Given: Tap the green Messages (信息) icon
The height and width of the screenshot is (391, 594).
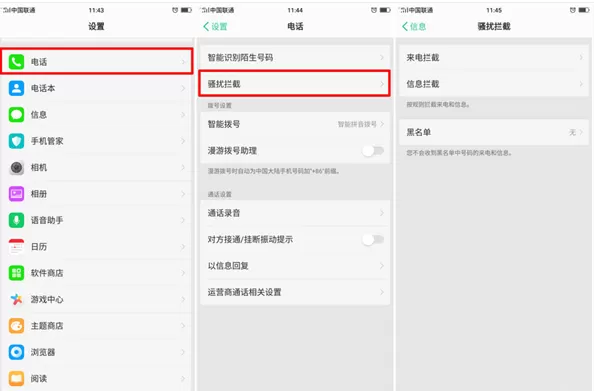Looking at the screenshot, I should [16, 114].
